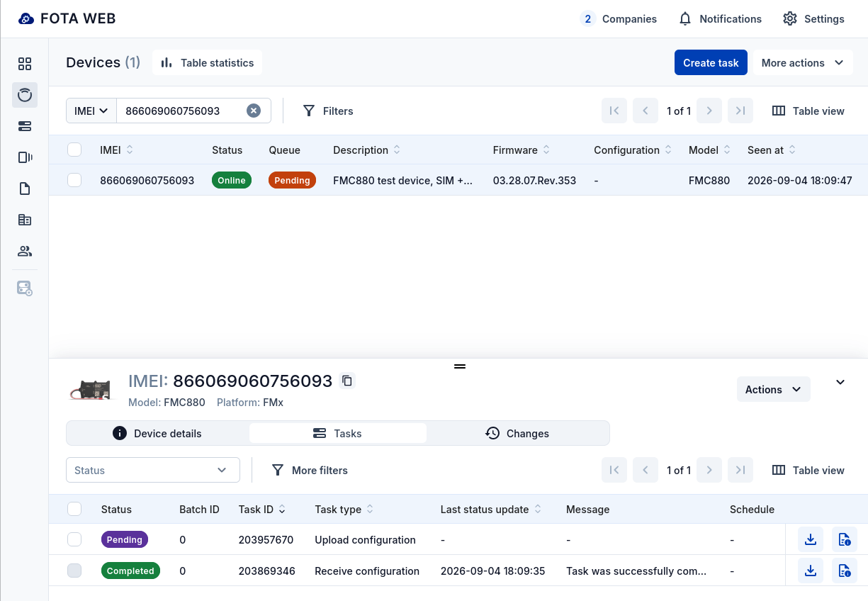
Task: Open the Companies selector
Action: (x=619, y=19)
